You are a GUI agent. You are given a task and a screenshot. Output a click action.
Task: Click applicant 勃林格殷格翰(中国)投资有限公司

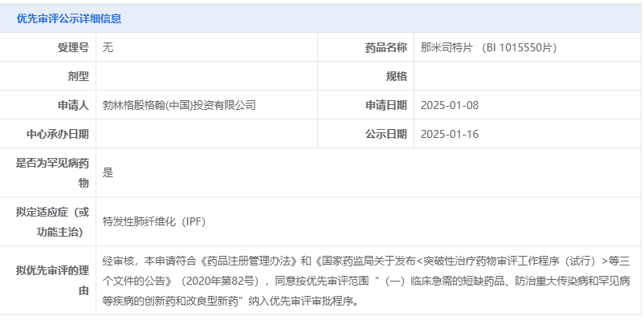(179, 105)
